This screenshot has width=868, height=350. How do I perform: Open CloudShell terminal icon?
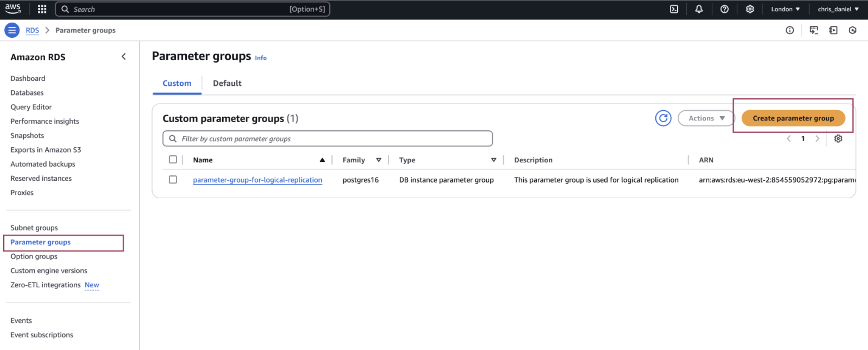[x=674, y=9]
